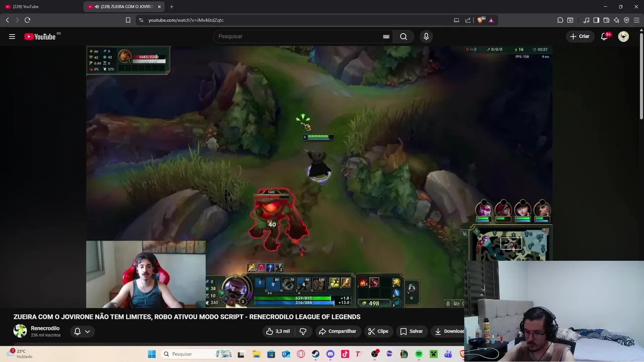Open Task View from the taskbar
Screen dimensions: 644x362
pos(241,354)
